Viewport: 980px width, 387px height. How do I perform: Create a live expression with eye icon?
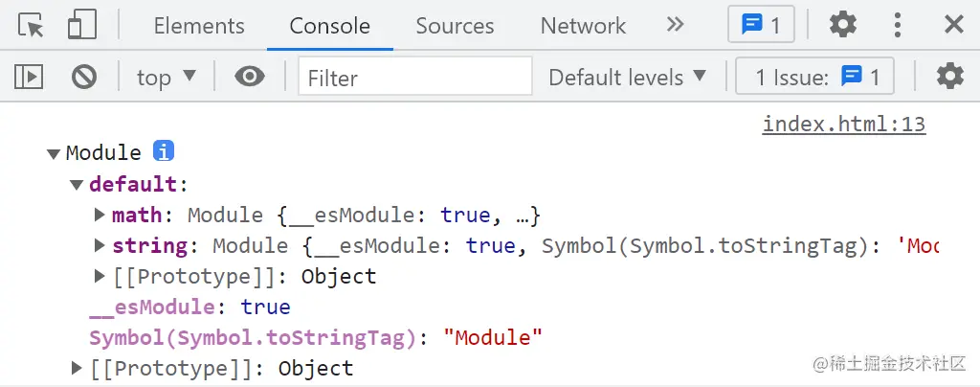(x=250, y=77)
